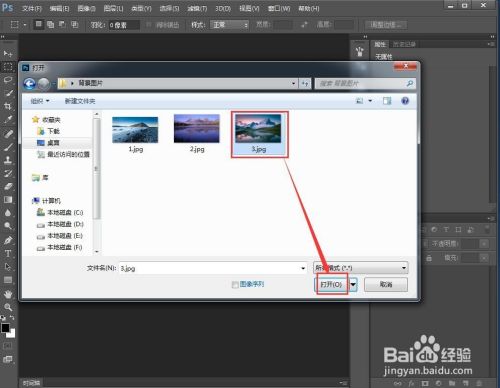Screen dimensions: 500x388
Task: Open the file format filter dropdown
Action: [x=361, y=268]
